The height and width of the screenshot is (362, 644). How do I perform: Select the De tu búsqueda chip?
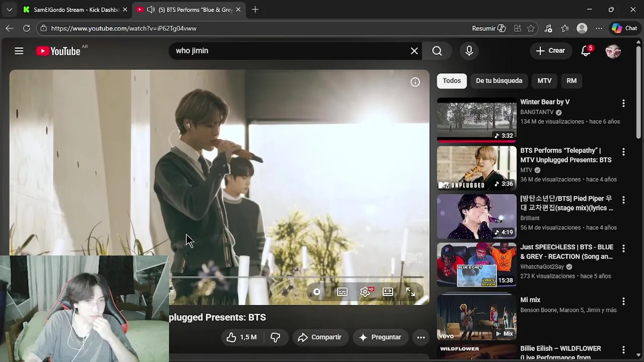pyautogui.click(x=499, y=81)
